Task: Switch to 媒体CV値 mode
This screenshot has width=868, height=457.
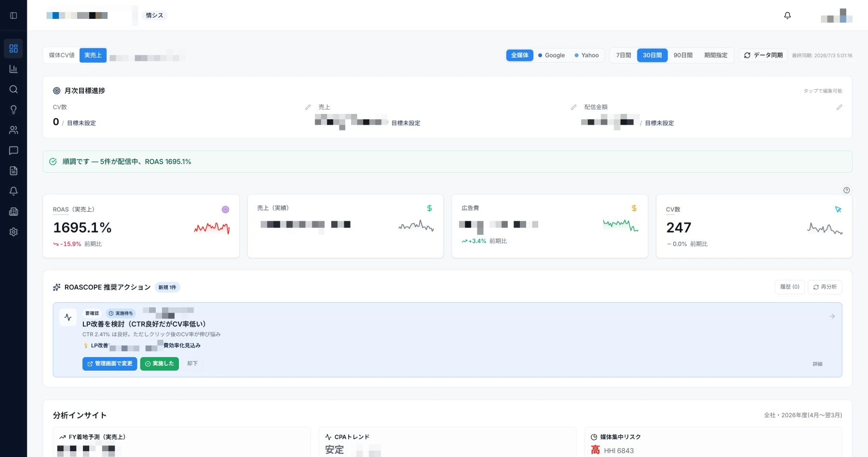Action: click(x=62, y=55)
